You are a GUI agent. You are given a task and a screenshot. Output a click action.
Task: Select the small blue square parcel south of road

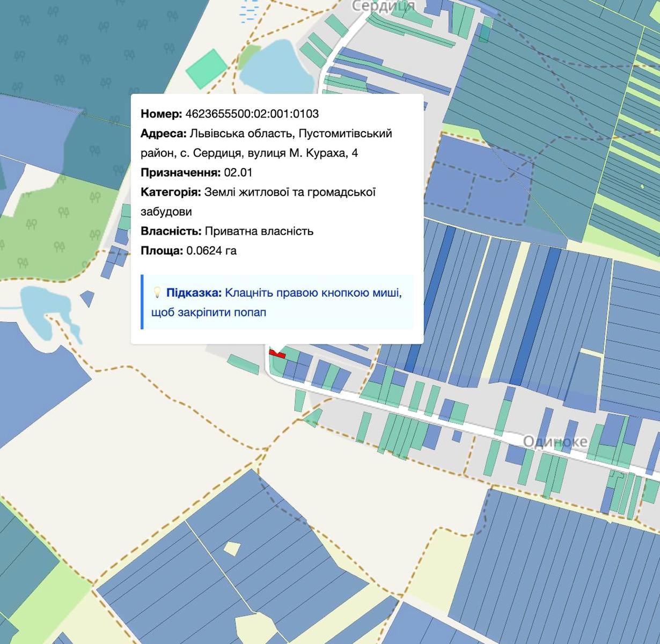point(457,436)
